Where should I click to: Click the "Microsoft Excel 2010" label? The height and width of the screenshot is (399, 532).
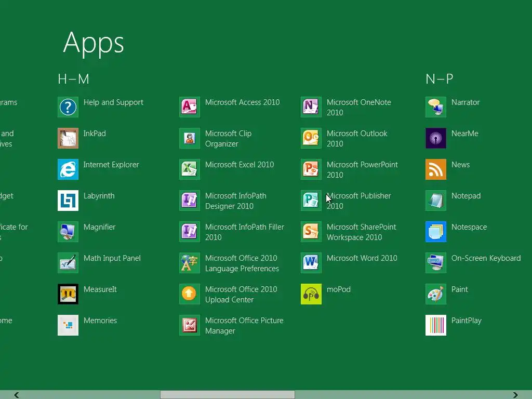[240, 165]
